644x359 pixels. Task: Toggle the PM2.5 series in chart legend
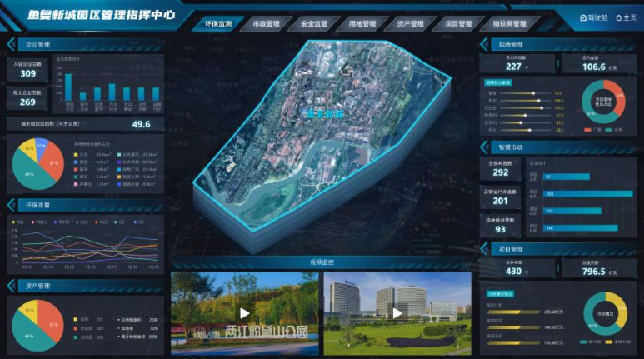39,222
